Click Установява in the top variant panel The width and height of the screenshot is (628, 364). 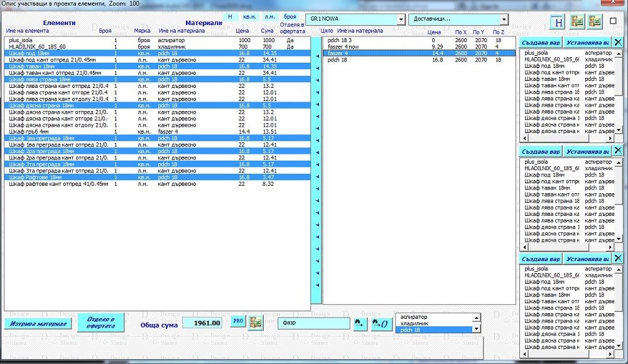tap(587, 43)
